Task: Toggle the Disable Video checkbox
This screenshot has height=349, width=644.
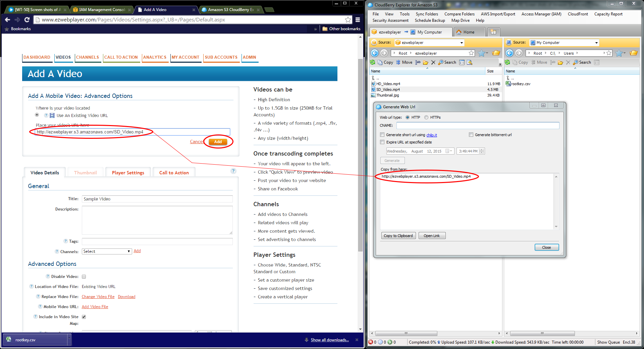Action: click(84, 277)
